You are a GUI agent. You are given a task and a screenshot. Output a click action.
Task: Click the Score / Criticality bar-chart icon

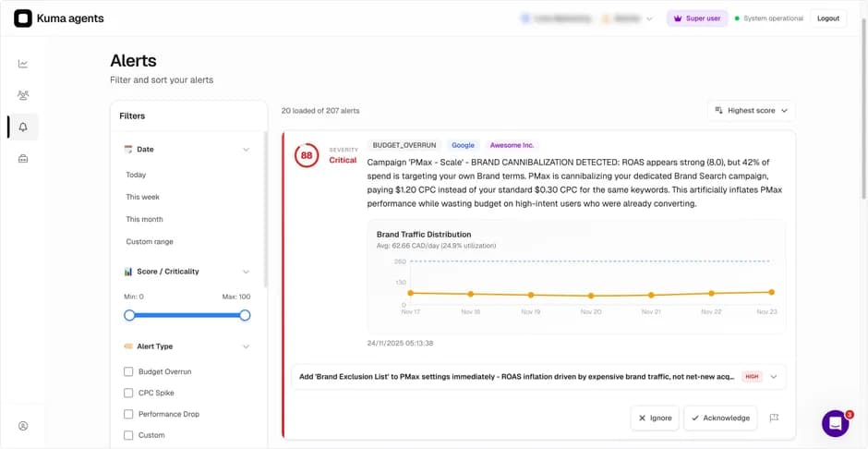128,272
